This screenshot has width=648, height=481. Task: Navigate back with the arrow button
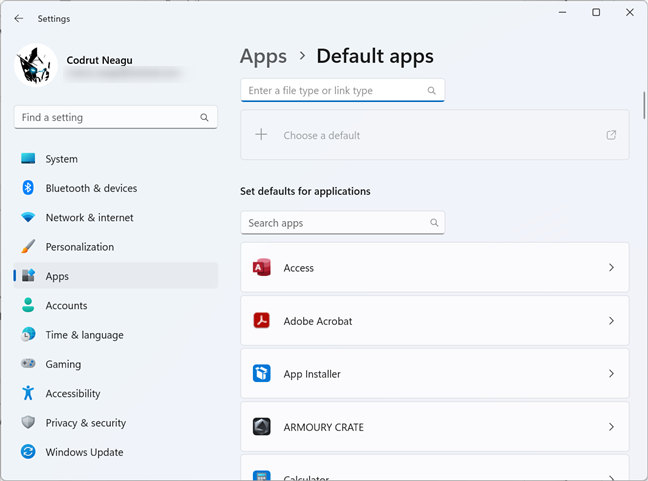click(18, 18)
